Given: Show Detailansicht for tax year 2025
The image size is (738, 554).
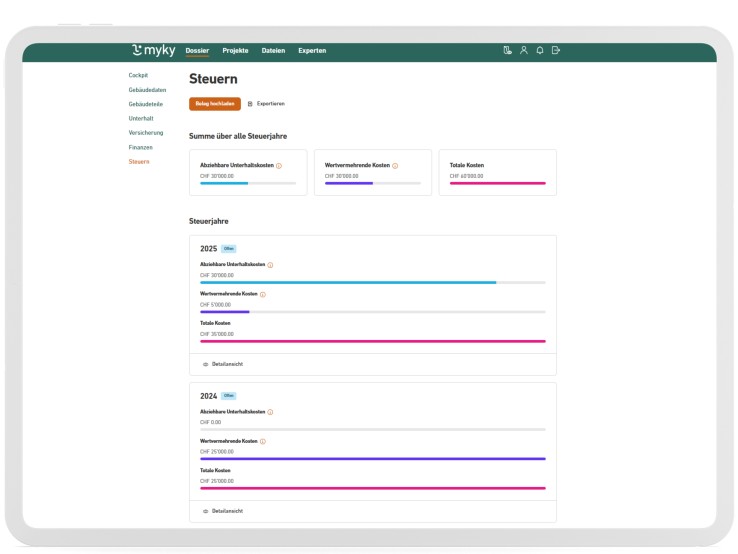Looking at the screenshot, I should coord(222,364).
